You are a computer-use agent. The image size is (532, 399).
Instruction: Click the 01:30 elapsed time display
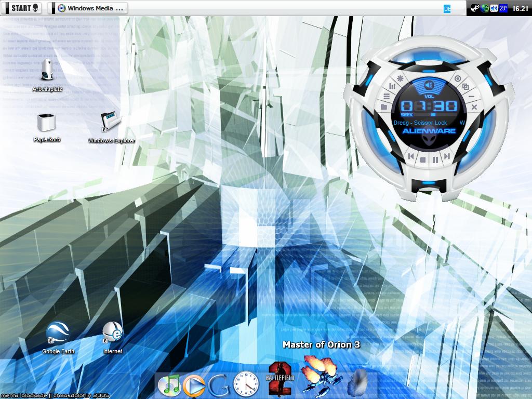tap(429, 106)
